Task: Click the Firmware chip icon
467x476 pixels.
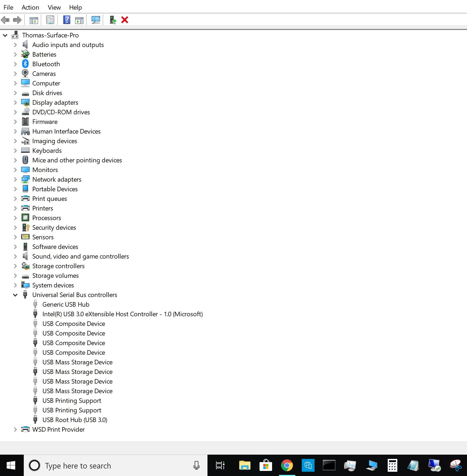Action: [x=25, y=122]
